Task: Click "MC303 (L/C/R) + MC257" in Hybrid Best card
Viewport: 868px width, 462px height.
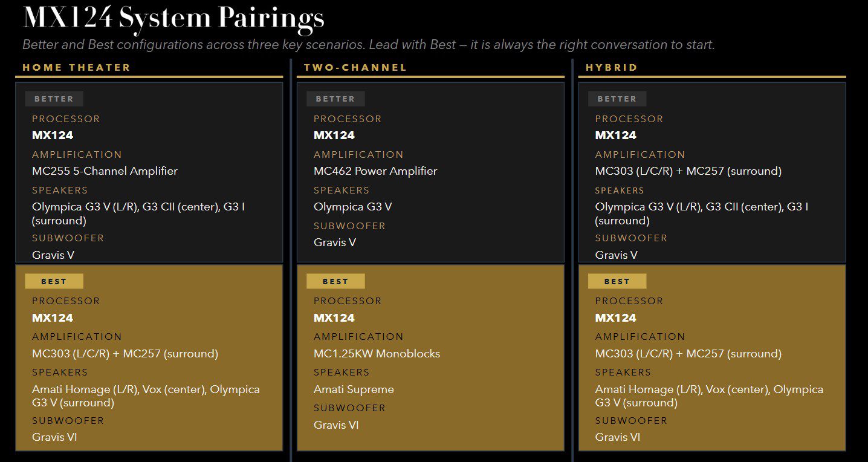Action: pos(688,354)
